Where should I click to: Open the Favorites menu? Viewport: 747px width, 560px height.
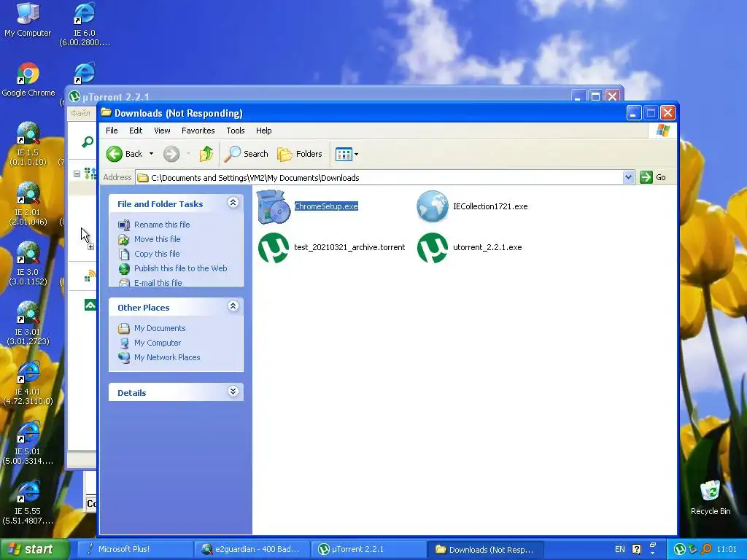pos(198,131)
